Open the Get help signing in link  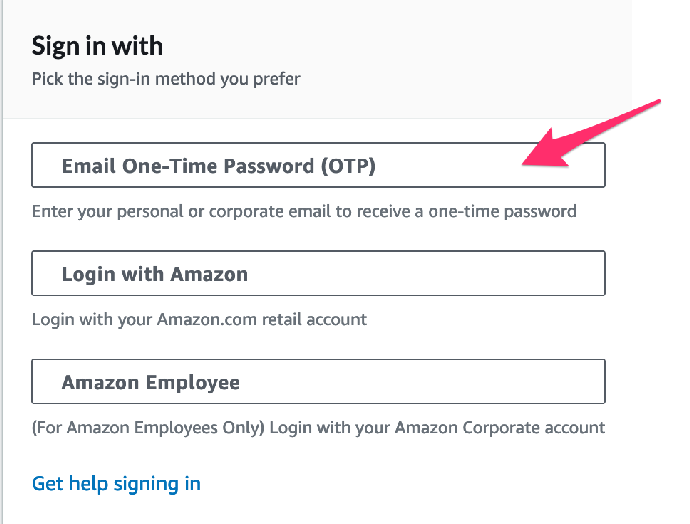pos(116,484)
